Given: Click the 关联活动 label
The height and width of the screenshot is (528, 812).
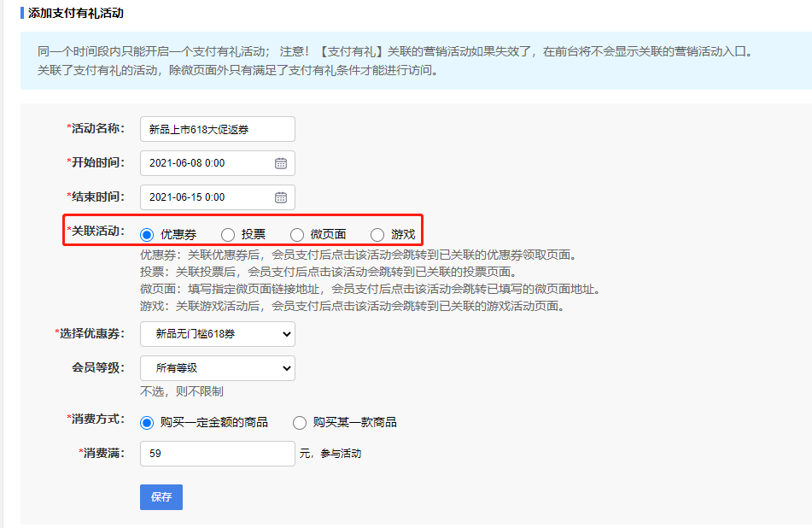Looking at the screenshot, I should pyautogui.click(x=96, y=231).
